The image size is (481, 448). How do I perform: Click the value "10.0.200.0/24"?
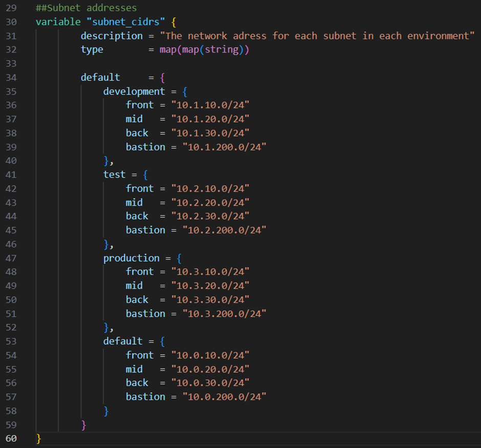click(224, 397)
